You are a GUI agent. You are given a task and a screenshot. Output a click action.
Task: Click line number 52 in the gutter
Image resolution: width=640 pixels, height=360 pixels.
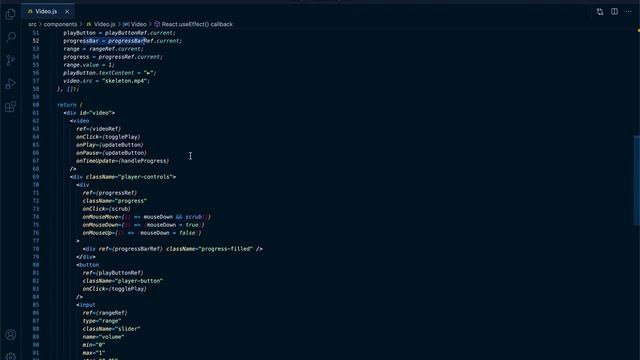(36, 41)
